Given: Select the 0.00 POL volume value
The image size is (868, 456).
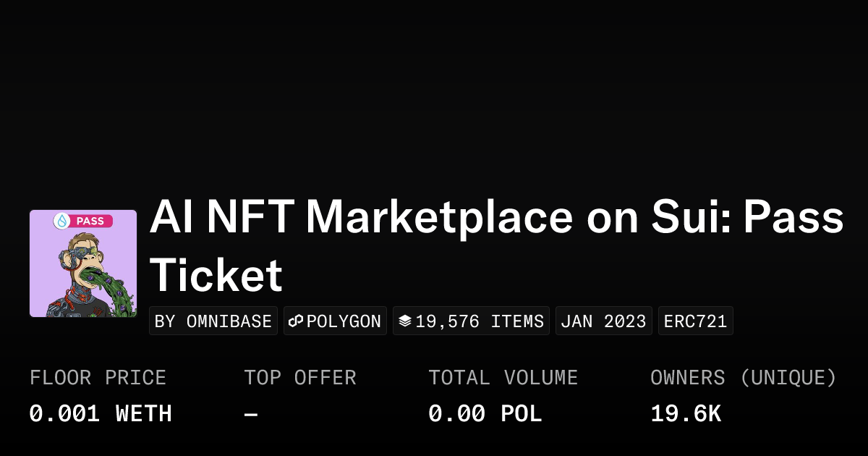Looking at the screenshot, I should [x=485, y=414].
